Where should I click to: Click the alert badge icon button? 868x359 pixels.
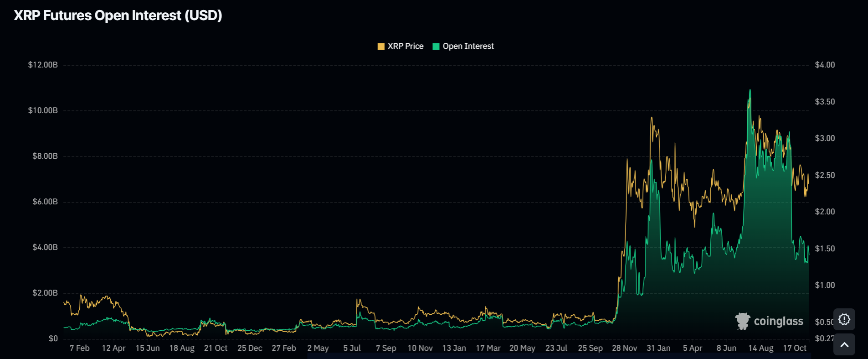(844, 319)
